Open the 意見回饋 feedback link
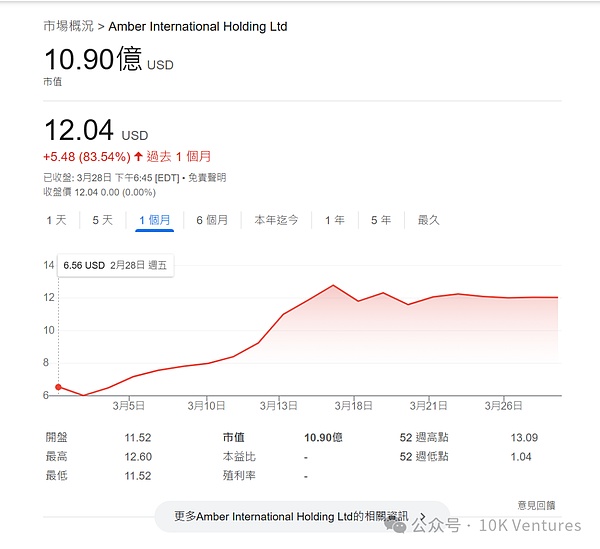The image size is (600, 549). point(536,505)
